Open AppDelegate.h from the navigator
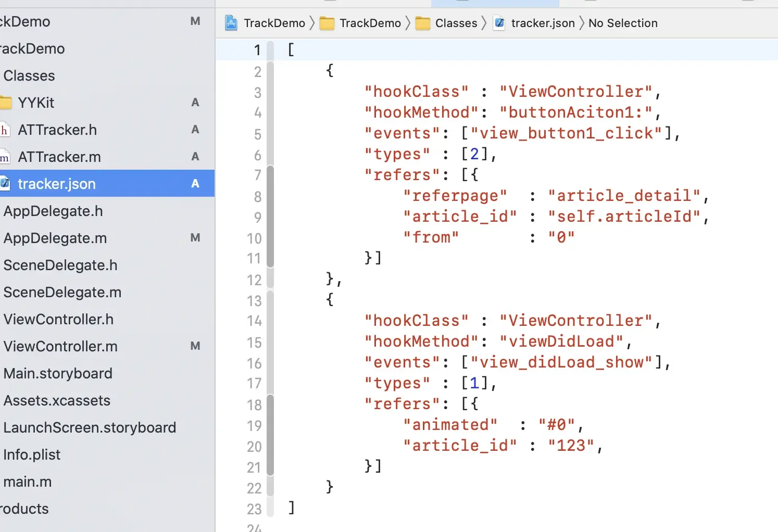Screen dimensions: 778x532 click(x=53, y=211)
